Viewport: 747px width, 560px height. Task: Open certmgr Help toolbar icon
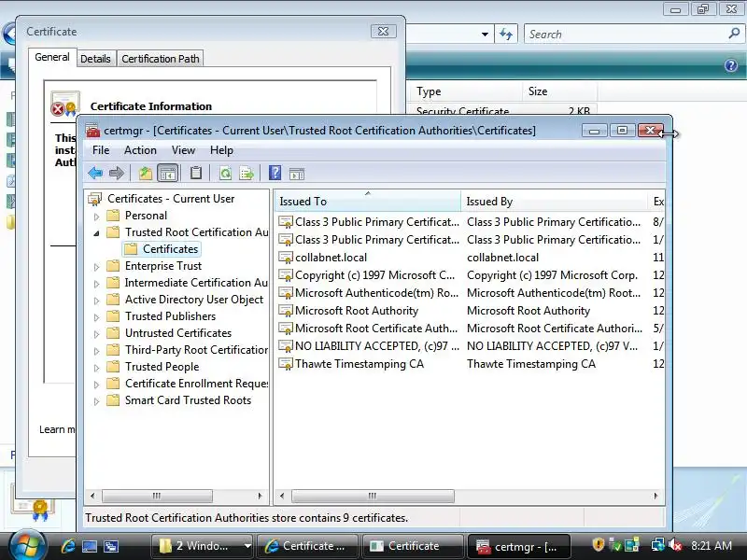point(275,173)
